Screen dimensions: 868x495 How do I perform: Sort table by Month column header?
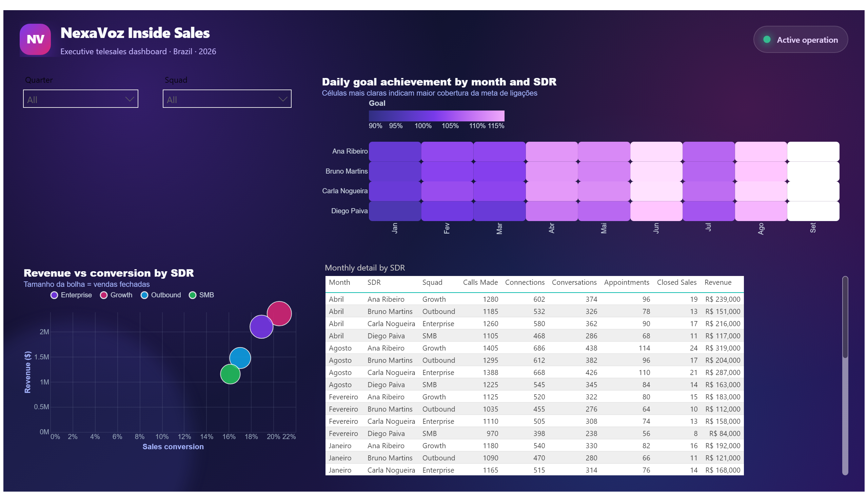pos(339,282)
